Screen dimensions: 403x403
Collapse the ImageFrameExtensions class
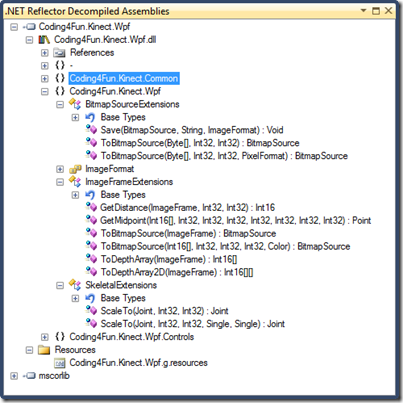click(x=60, y=182)
